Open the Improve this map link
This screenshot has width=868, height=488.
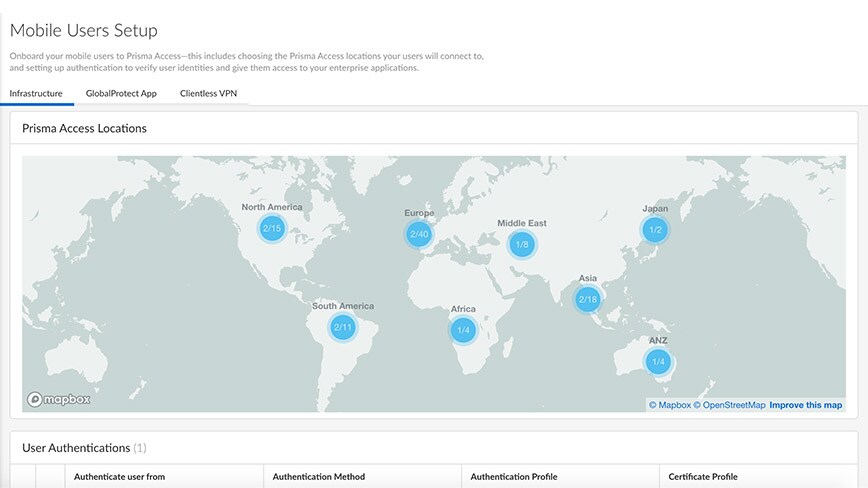pos(806,405)
